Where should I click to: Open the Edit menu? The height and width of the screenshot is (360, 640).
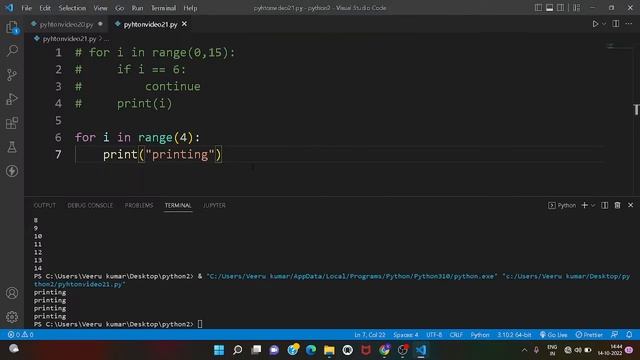[45, 8]
